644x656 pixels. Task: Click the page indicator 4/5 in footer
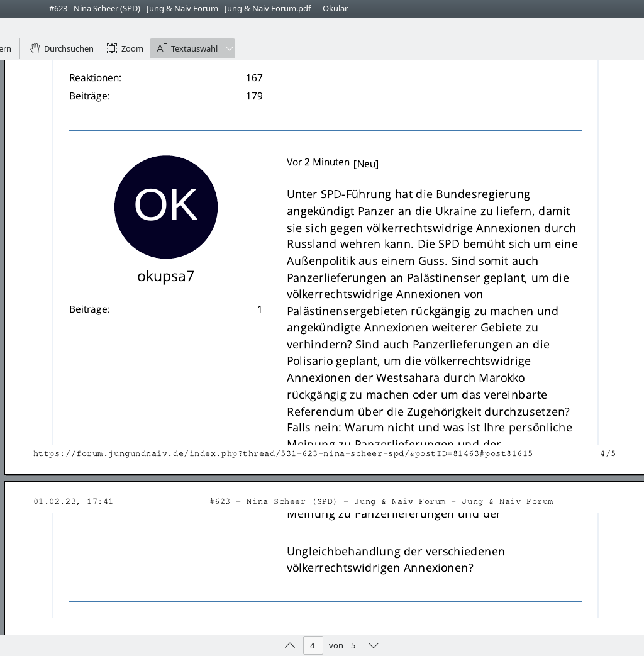608,453
